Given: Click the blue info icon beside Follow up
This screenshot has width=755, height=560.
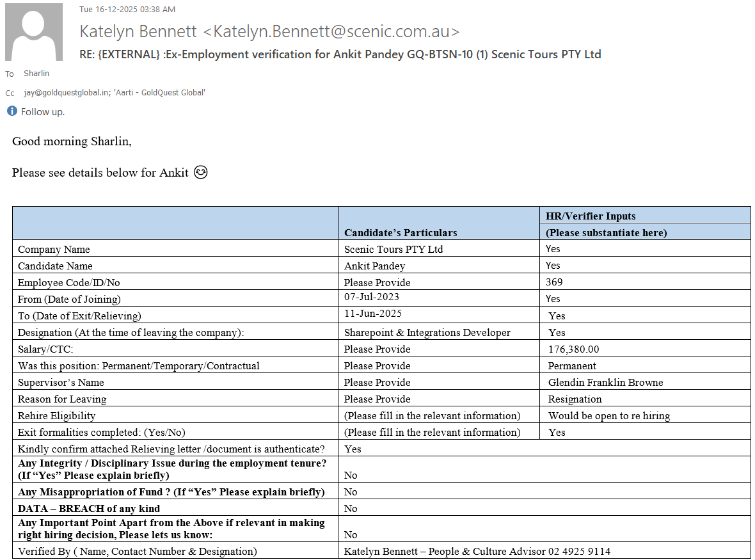Looking at the screenshot, I should tap(12, 111).
